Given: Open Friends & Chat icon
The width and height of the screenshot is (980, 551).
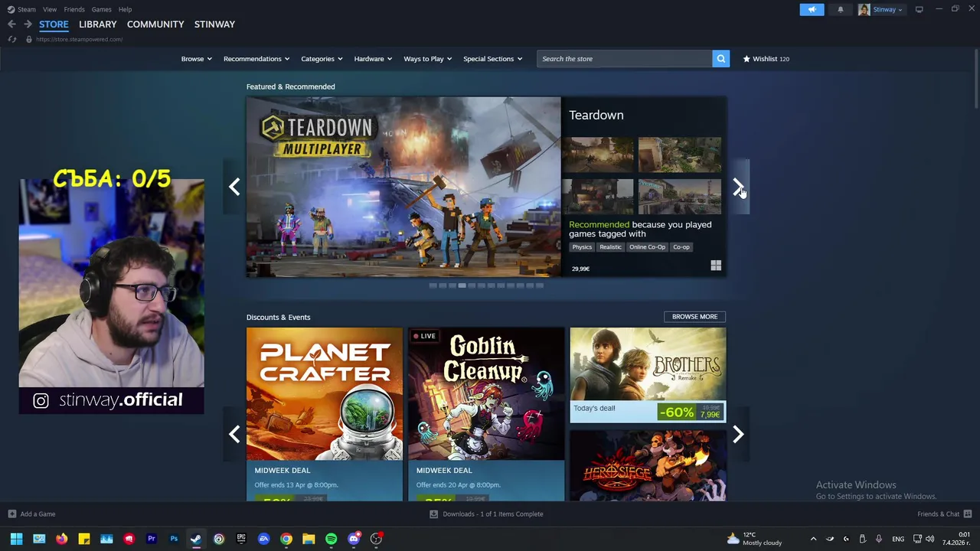Looking at the screenshot, I should click(x=968, y=514).
